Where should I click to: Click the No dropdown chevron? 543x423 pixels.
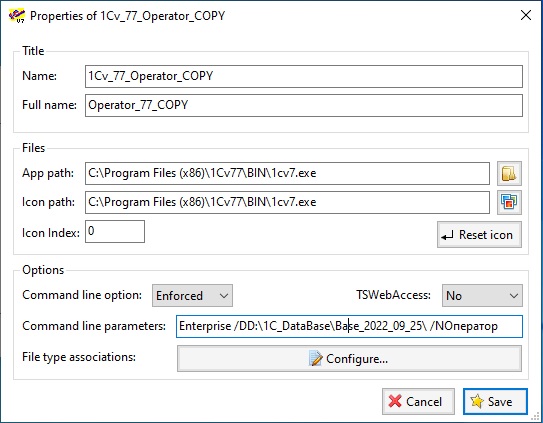pyautogui.click(x=514, y=296)
